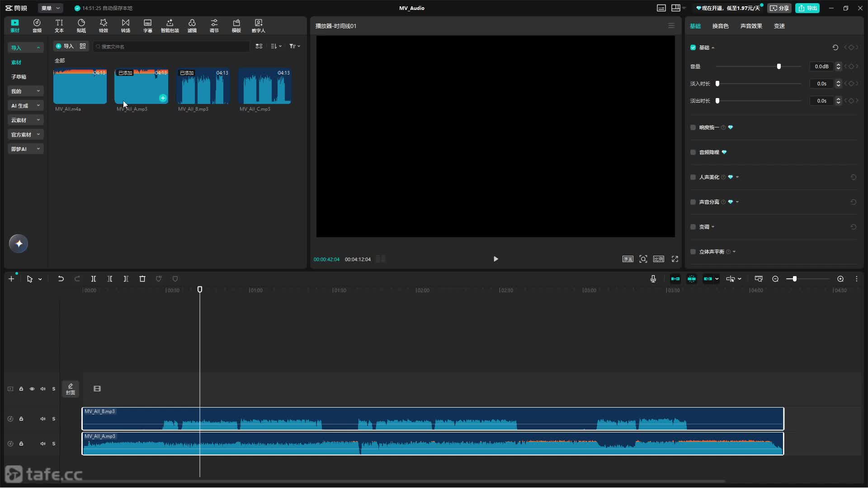Zoom in timeline with plus icon
The height and width of the screenshot is (488, 868).
click(x=840, y=279)
